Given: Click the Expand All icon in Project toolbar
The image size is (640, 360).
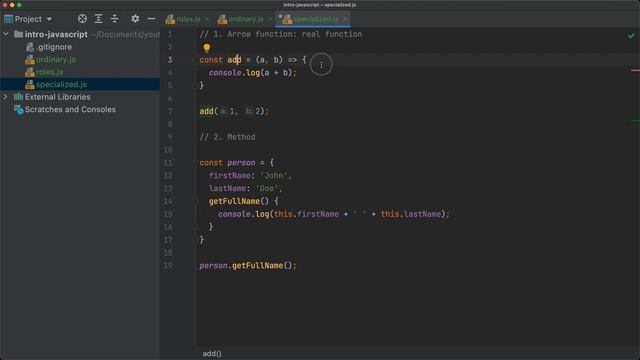Looking at the screenshot, I should [98, 19].
